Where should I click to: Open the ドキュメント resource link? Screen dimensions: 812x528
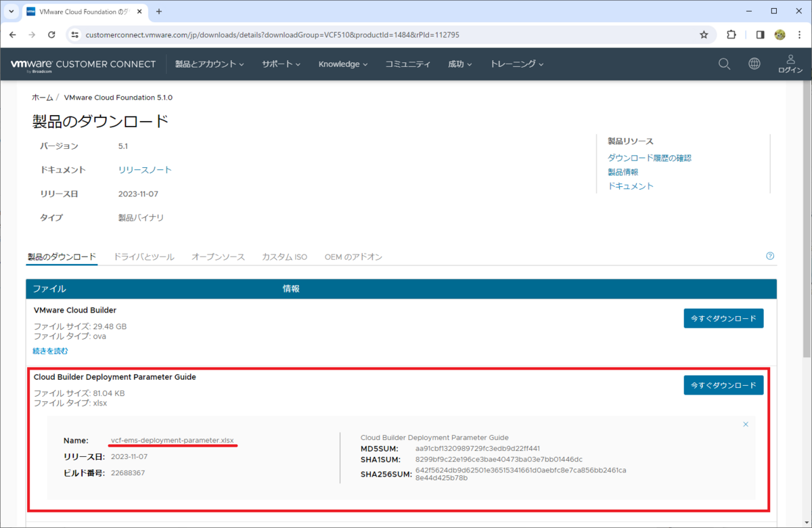tap(631, 186)
